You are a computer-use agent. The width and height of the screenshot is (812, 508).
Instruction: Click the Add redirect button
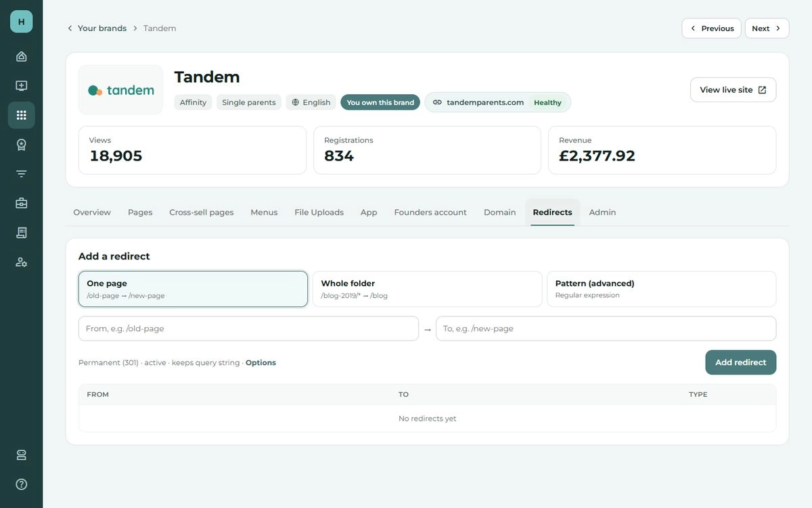[x=740, y=362]
